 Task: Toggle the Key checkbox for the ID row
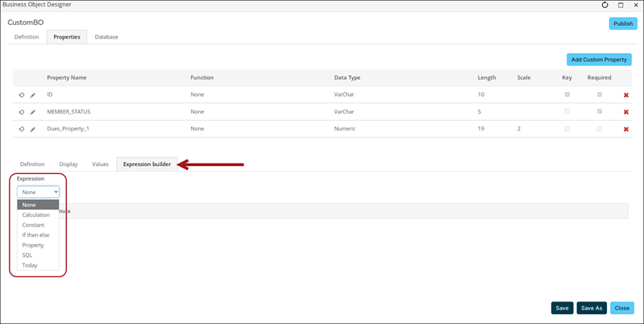(567, 94)
